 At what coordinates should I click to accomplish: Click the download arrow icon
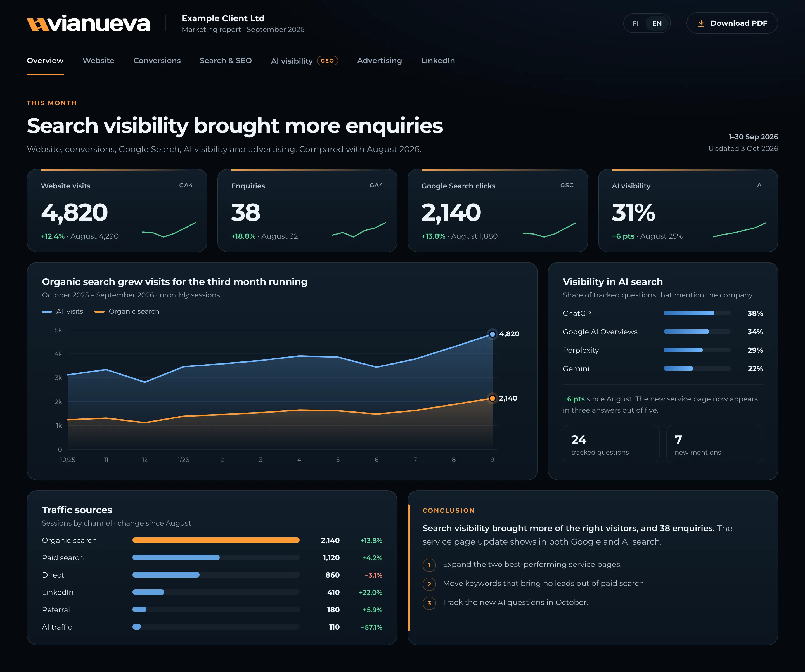(x=701, y=23)
